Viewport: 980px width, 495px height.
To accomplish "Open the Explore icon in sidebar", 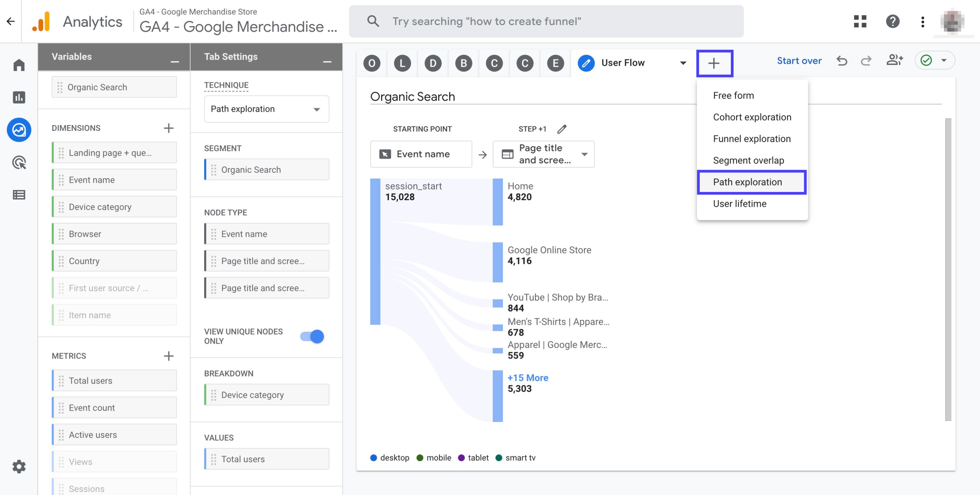I will tap(19, 130).
